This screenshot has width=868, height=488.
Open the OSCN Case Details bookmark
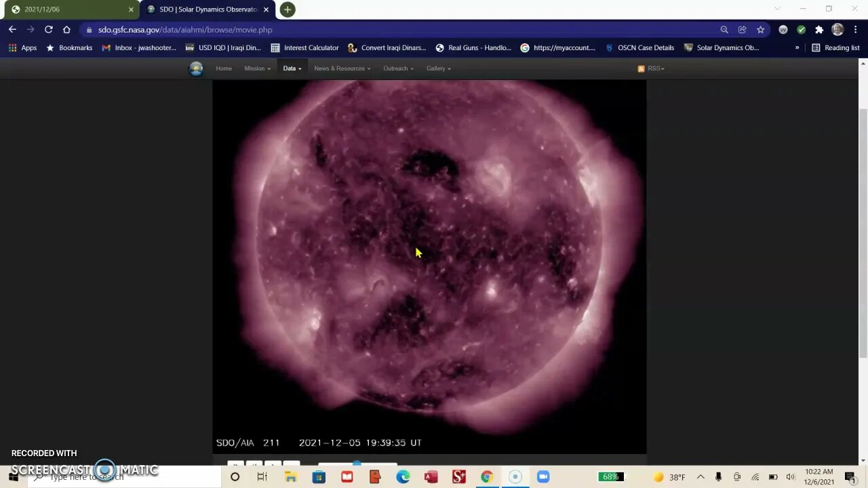point(639,48)
